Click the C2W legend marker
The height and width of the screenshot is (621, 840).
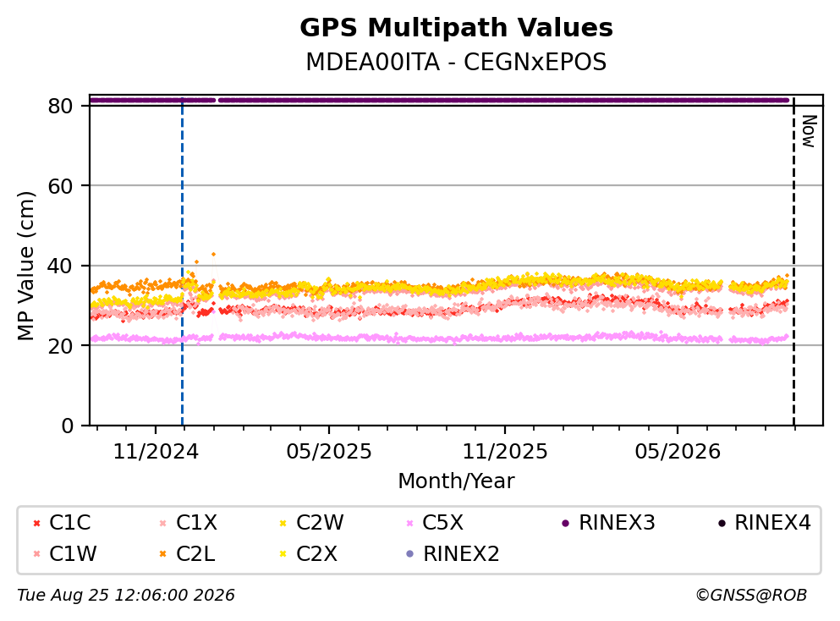click(x=283, y=523)
